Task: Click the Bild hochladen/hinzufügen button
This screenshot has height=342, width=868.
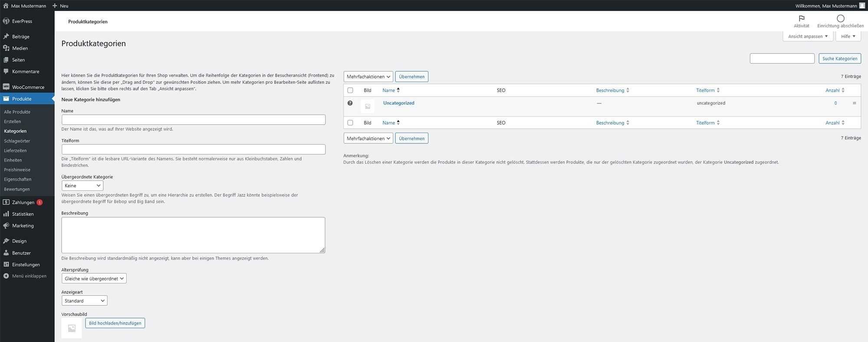Action: (115, 323)
